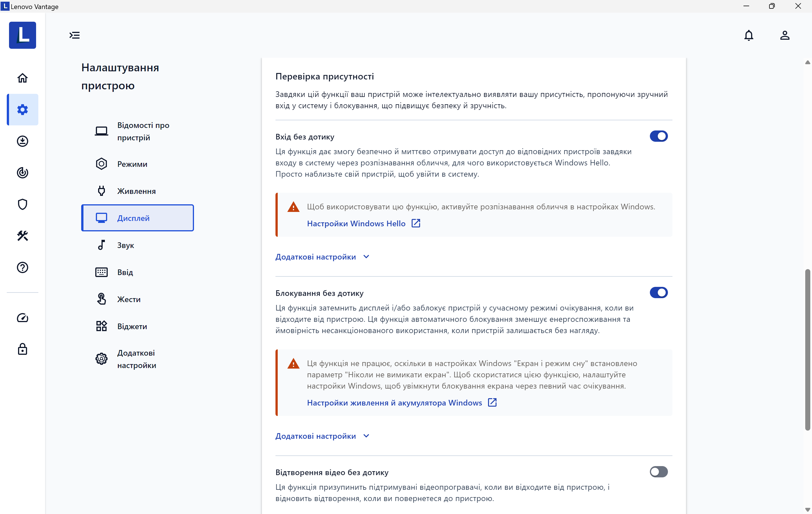Enable Відтворення відео без дотику toggle
Viewport: 812px width, 514px height.
pyautogui.click(x=658, y=471)
